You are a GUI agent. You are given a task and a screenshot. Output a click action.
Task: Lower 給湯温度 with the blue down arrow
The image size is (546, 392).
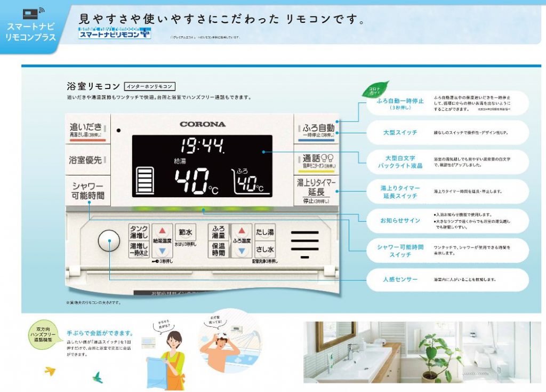pyautogui.click(x=162, y=251)
